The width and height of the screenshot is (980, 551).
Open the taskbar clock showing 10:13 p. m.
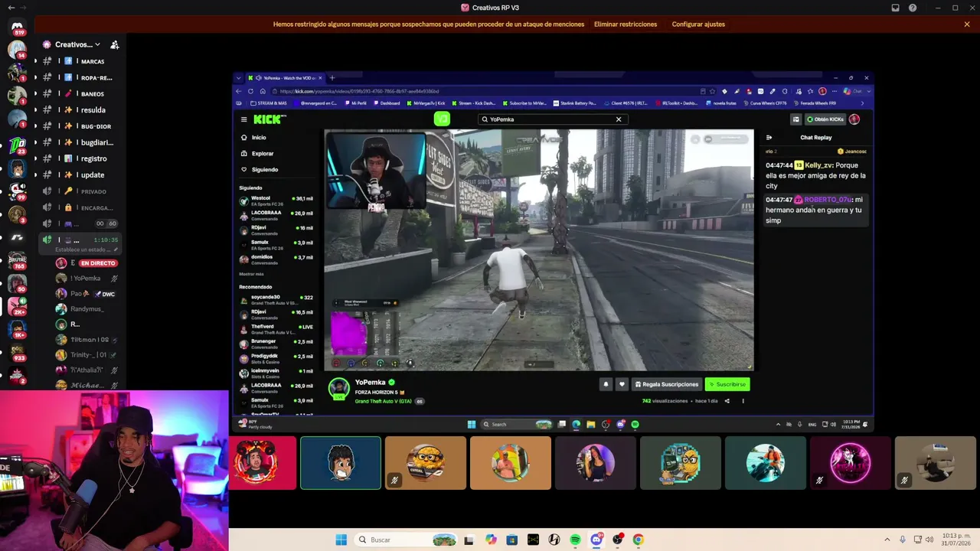(956, 540)
